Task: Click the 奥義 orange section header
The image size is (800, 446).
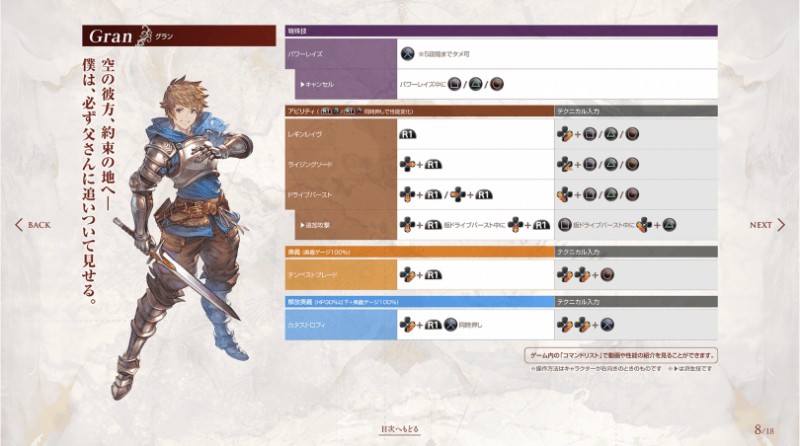Action: 419,252
